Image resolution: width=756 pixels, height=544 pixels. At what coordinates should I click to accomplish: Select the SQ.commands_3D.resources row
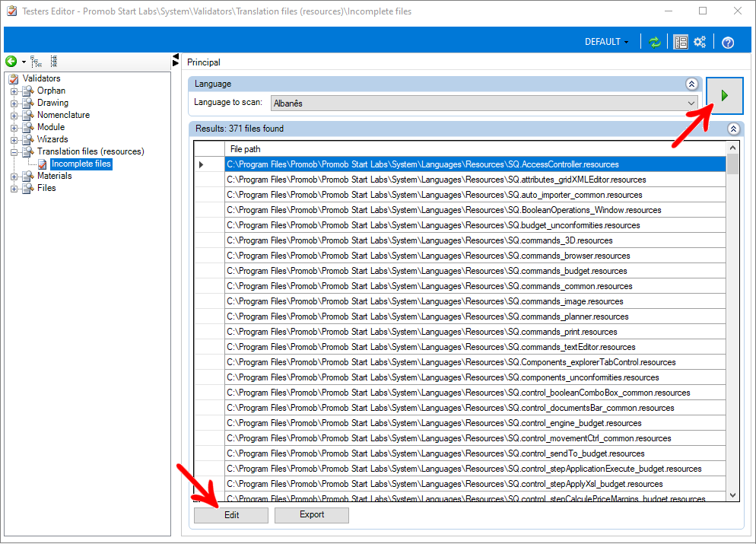coord(475,240)
